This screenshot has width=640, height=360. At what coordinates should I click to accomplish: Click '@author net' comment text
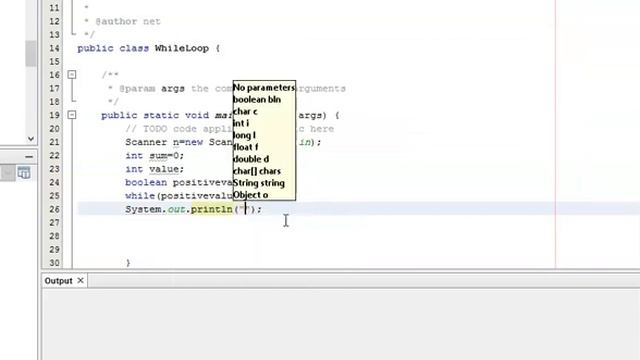(x=128, y=21)
